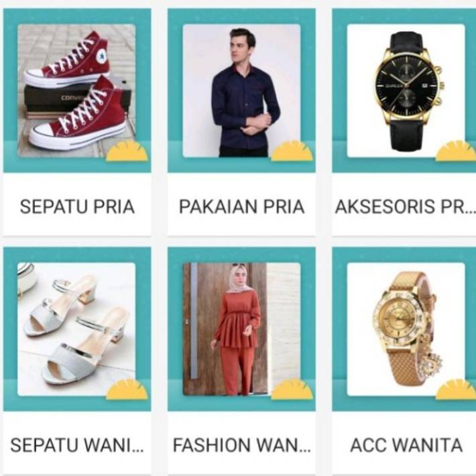Image resolution: width=476 pixels, height=476 pixels.
Task: Click yellow fan badge on sandals card
Action: [127, 389]
